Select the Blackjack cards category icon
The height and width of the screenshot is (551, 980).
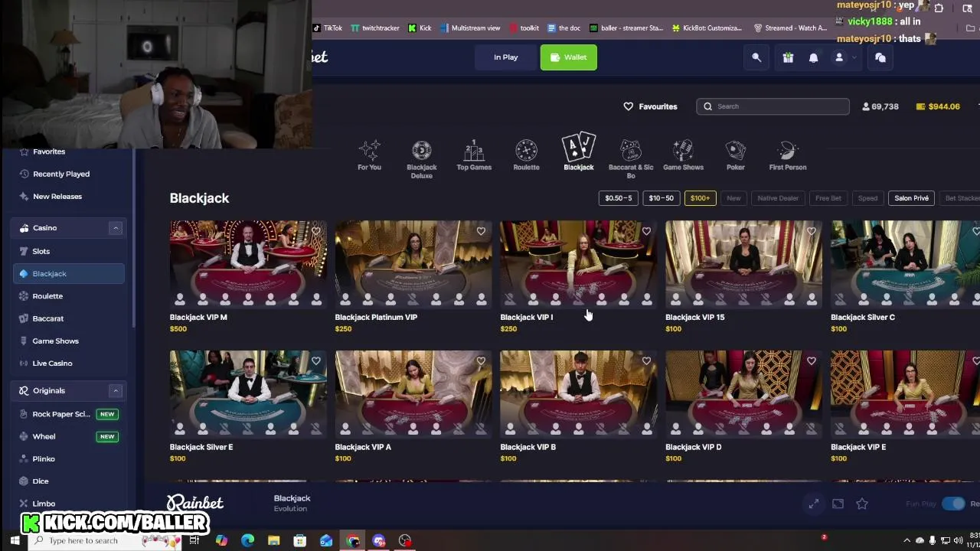point(579,152)
